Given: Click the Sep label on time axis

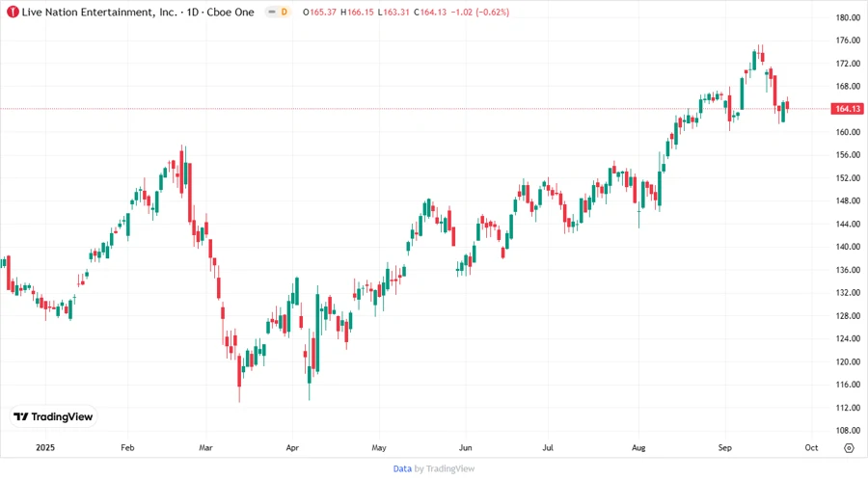Looking at the screenshot, I should [x=724, y=448].
